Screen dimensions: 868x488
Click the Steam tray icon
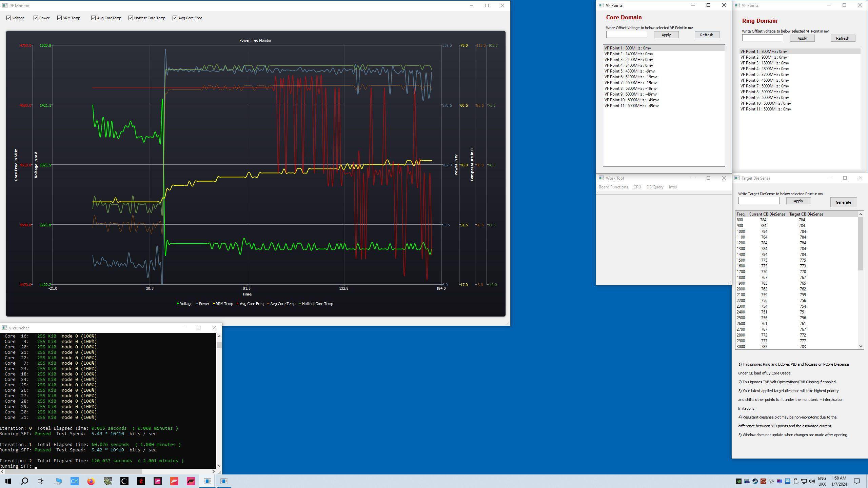[755, 481]
